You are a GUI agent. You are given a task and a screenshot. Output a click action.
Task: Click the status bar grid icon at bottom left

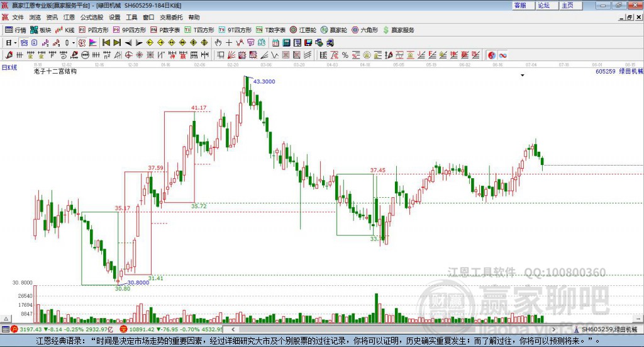click(x=5, y=329)
